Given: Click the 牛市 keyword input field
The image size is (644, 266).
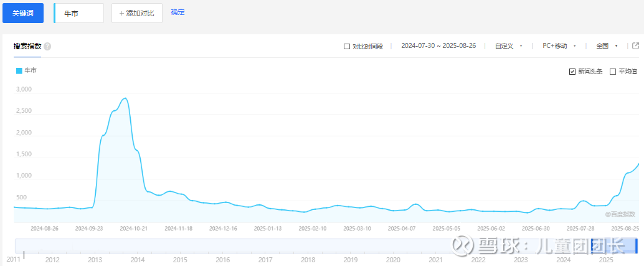Looking at the screenshot, I should pos(78,13).
